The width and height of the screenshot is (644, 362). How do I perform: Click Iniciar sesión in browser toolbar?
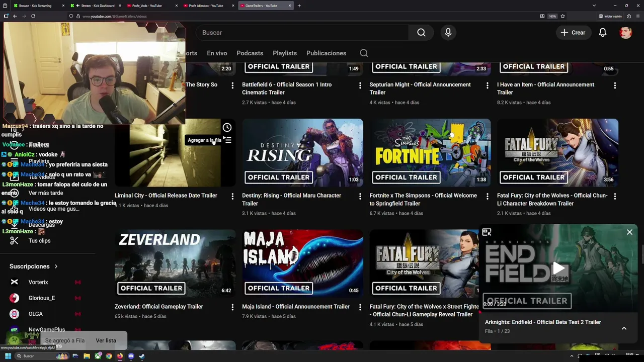tap(610, 16)
